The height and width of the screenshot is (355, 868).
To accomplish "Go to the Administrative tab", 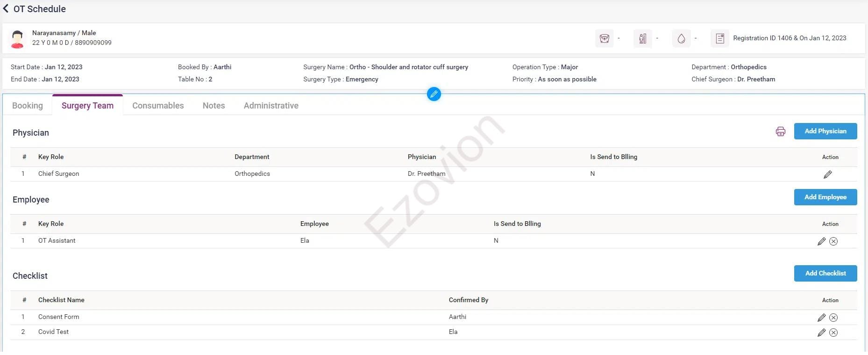I will coord(271,106).
